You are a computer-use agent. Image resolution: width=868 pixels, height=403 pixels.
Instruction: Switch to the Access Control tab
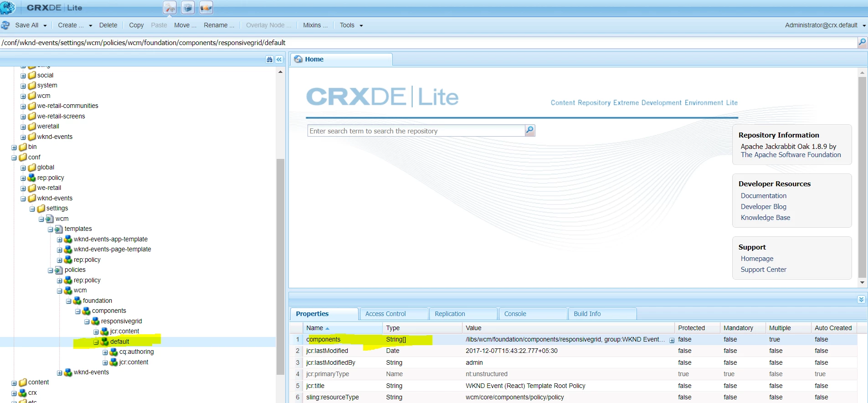[394, 314]
